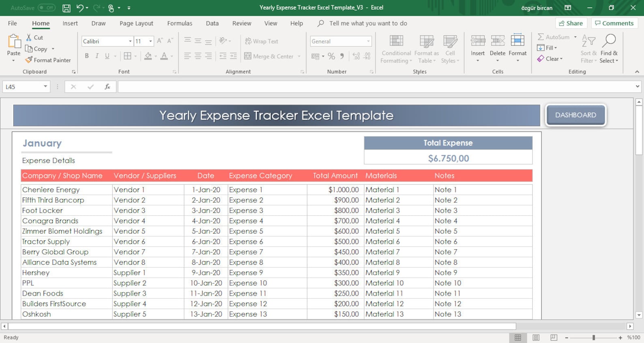
Task: Click the Insert Function fx icon
Action: coord(107,86)
